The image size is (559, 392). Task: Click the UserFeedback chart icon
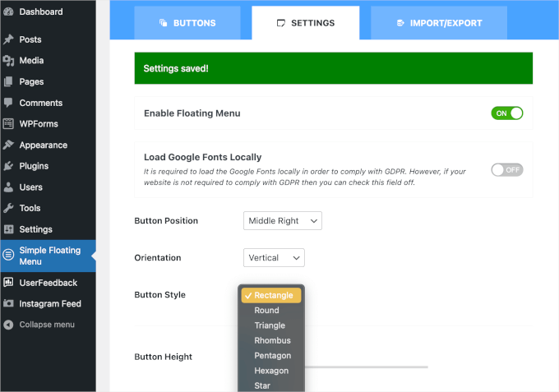click(8, 282)
